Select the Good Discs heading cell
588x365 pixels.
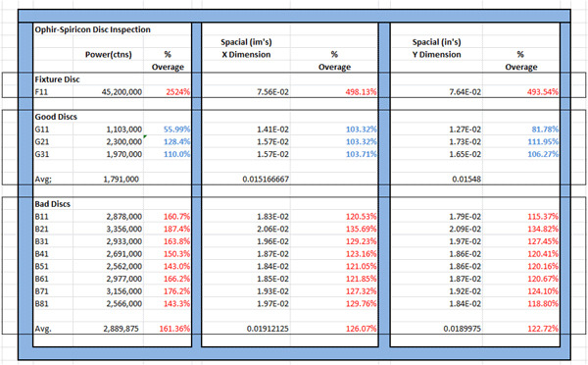click(56, 117)
